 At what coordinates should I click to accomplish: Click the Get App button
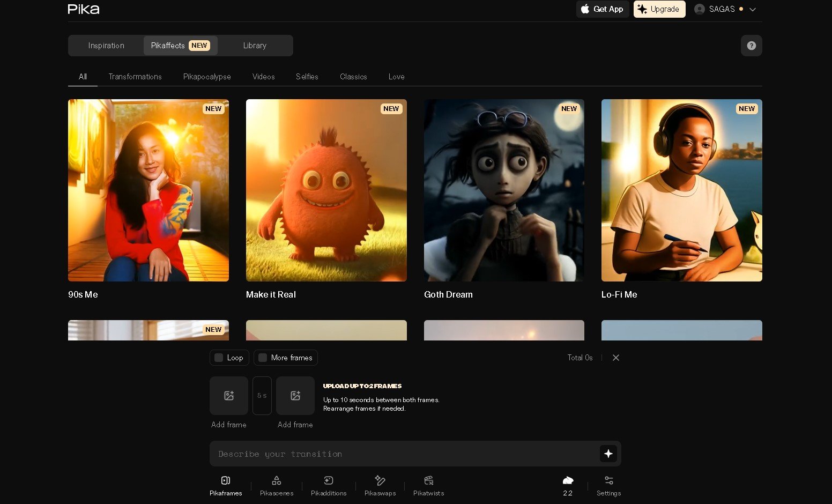click(x=603, y=9)
